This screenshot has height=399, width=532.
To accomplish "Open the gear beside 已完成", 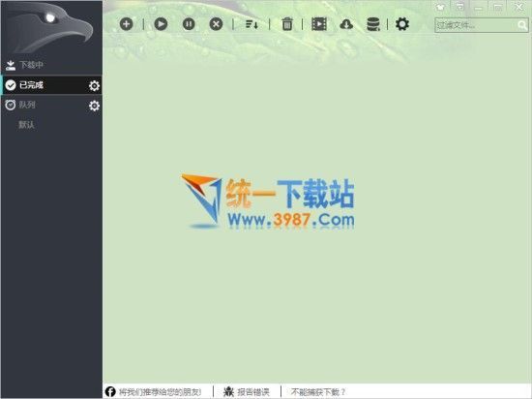I will click(94, 85).
